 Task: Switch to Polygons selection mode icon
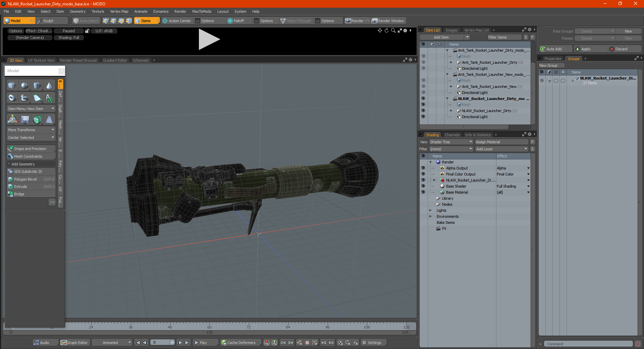point(121,21)
